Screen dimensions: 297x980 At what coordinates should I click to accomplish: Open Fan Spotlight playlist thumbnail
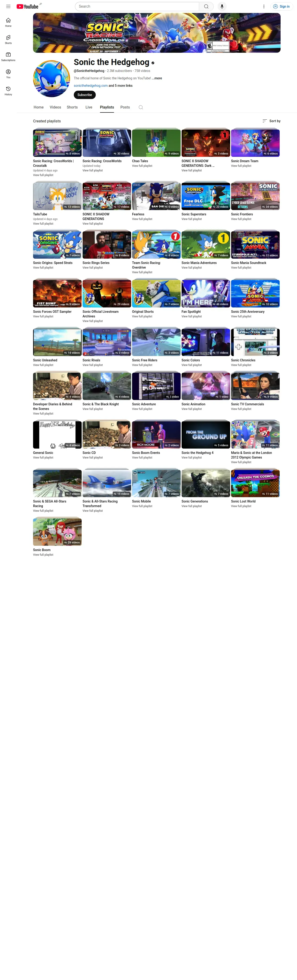point(206,294)
